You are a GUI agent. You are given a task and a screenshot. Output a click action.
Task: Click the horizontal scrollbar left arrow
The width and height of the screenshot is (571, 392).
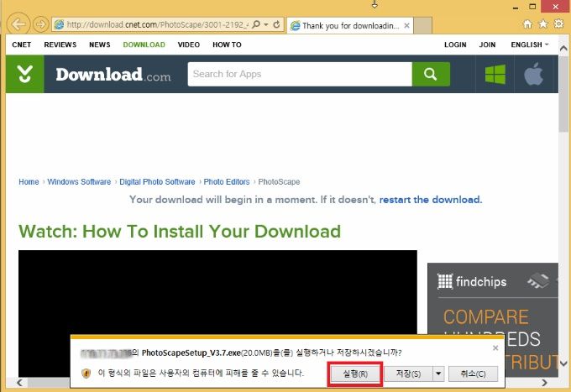tap(19, 382)
